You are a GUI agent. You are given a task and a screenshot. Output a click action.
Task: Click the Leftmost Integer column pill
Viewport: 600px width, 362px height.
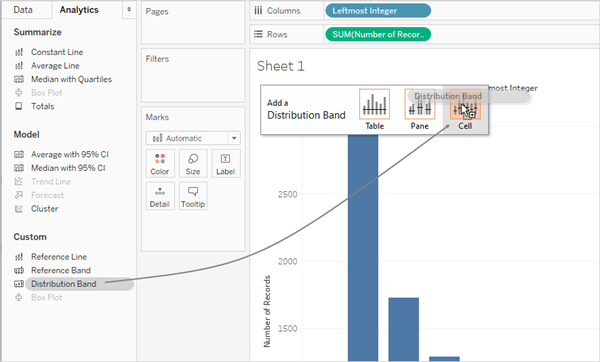click(x=378, y=11)
